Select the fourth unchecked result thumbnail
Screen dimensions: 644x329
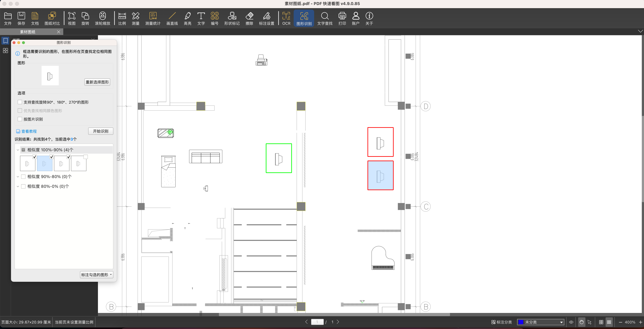coord(79,164)
